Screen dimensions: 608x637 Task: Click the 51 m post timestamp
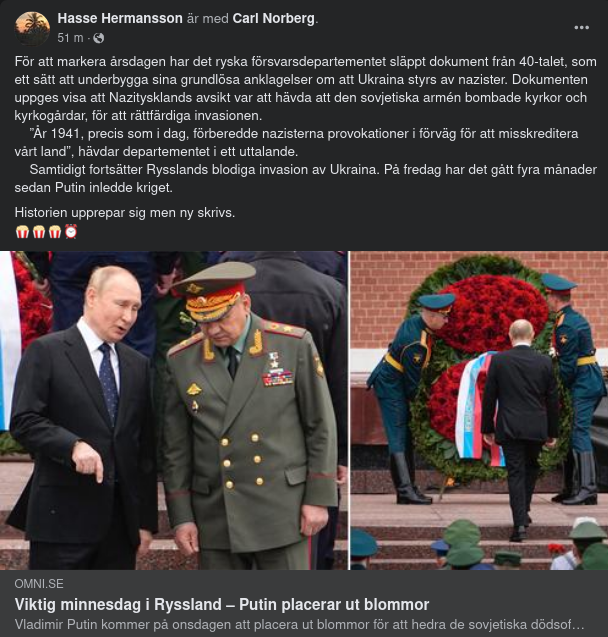coord(70,38)
